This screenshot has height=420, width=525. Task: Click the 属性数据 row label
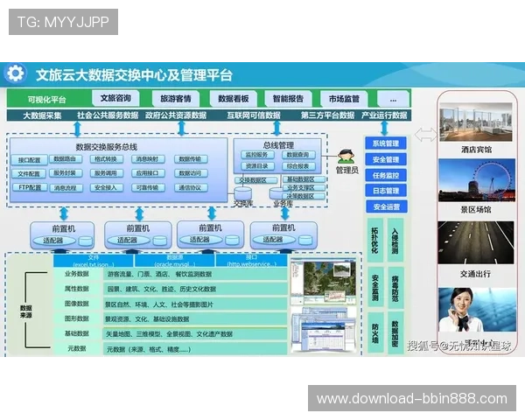click(77, 289)
